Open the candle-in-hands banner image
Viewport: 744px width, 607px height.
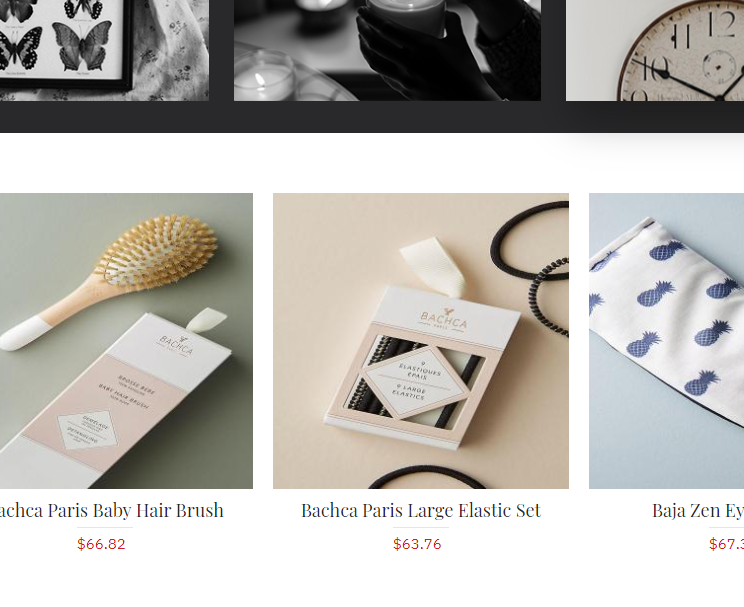[x=387, y=50]
